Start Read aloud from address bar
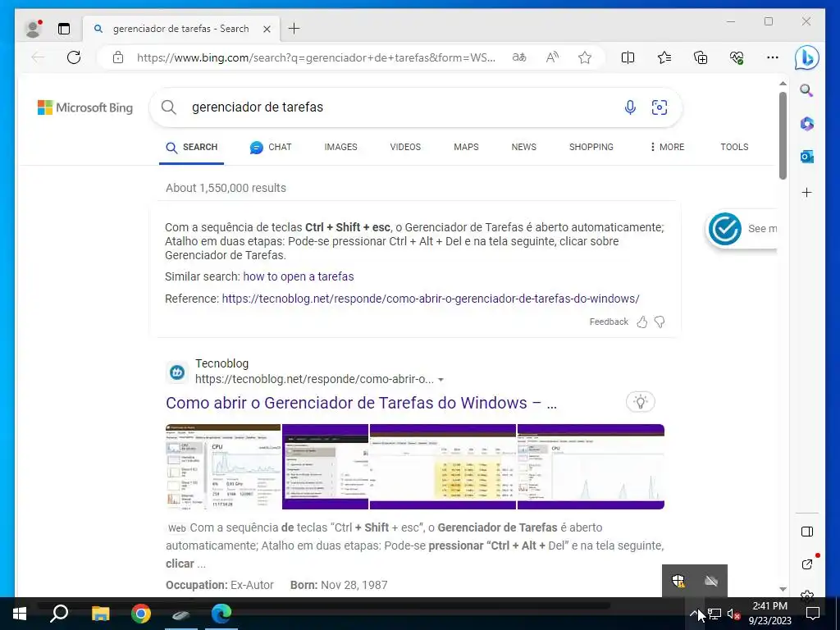Screen dimensions: 840x630 coord(552,57)
